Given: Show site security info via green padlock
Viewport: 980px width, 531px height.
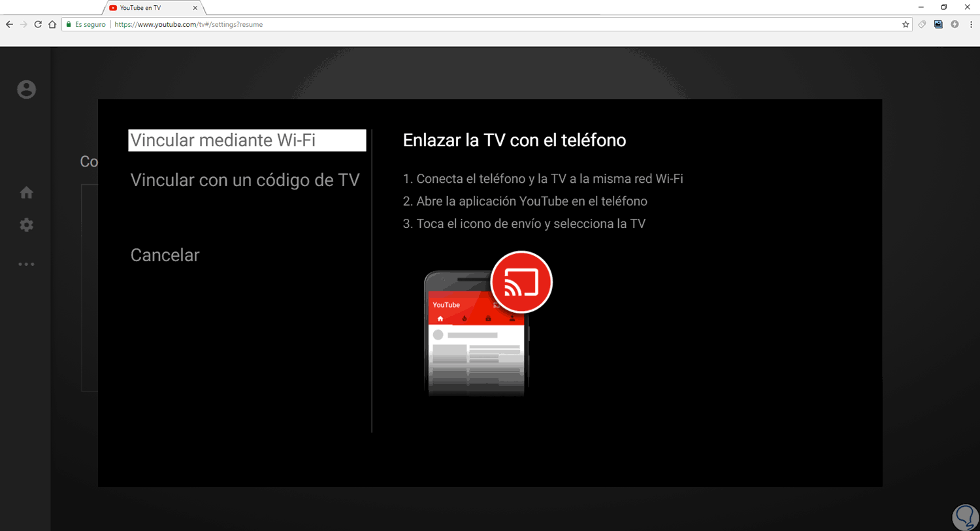Looking at the screenshot, I should pyautogui.click(x=69, y=24).
